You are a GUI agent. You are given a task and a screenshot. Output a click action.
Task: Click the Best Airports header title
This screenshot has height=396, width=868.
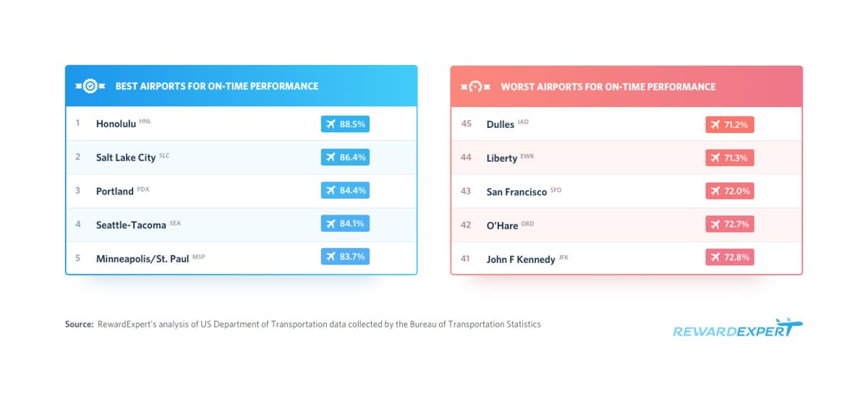[217, 86]
